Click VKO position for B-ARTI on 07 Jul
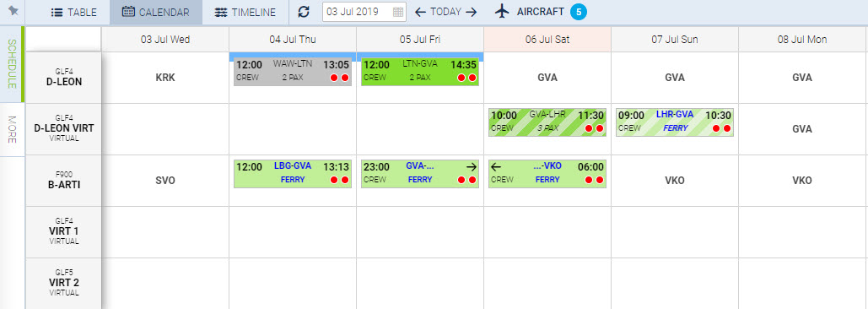 (x=675, y=181)
